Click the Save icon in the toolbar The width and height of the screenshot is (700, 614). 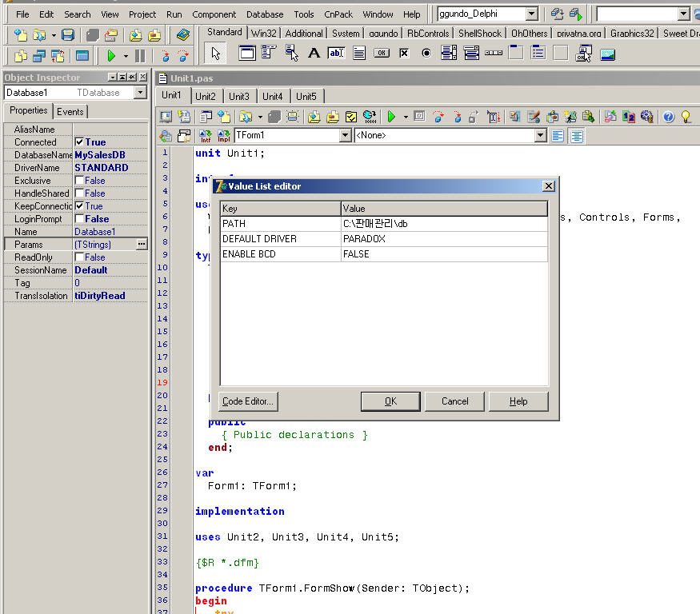(x=68, y=35)
